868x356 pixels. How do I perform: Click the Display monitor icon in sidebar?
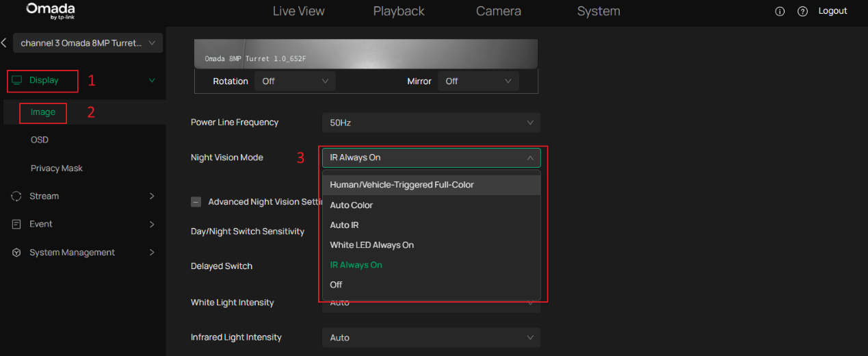(17, 80)
